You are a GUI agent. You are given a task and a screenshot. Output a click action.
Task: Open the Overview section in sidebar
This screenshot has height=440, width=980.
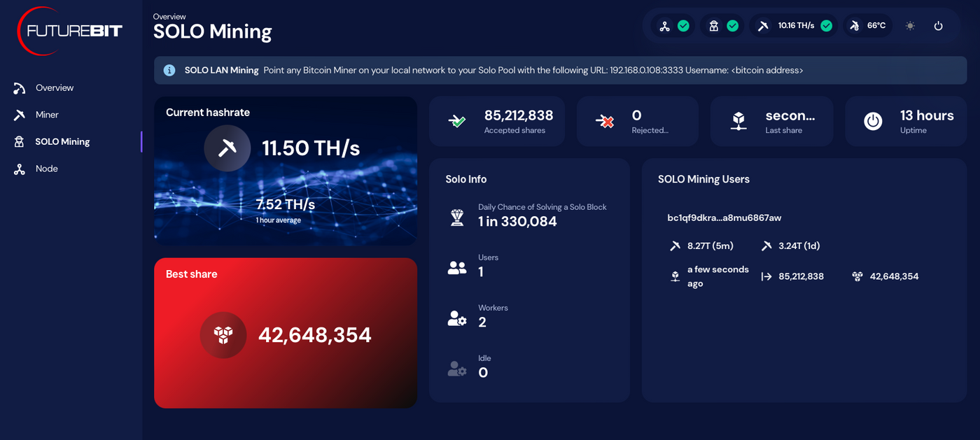[x=54, y=87]
